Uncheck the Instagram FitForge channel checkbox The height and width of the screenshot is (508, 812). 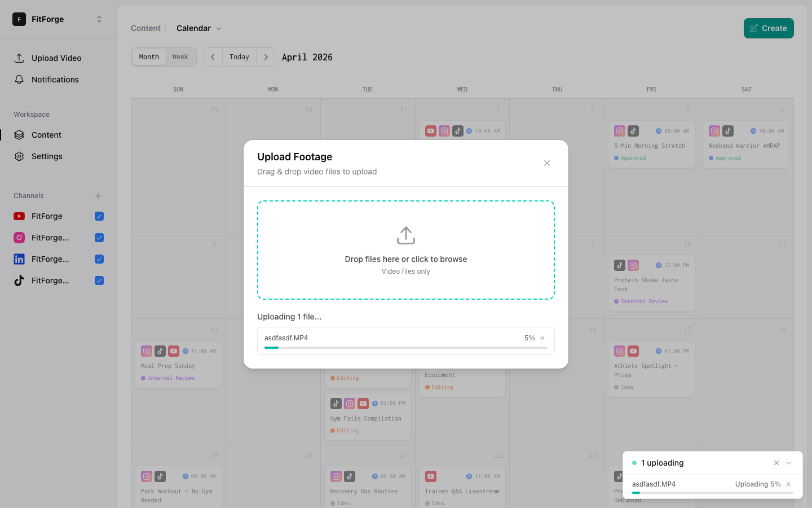(99, 238)
